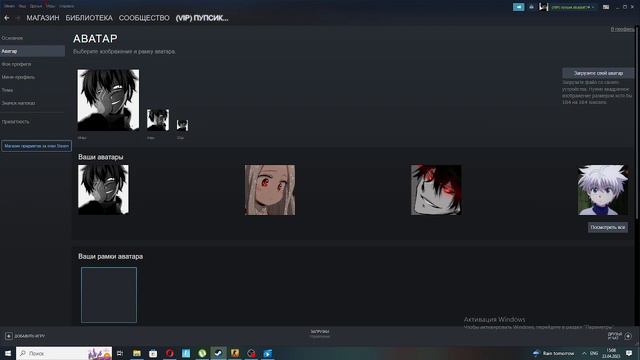Open the orange taskbar app icon
Screen dimensions: 640x360
235,353
